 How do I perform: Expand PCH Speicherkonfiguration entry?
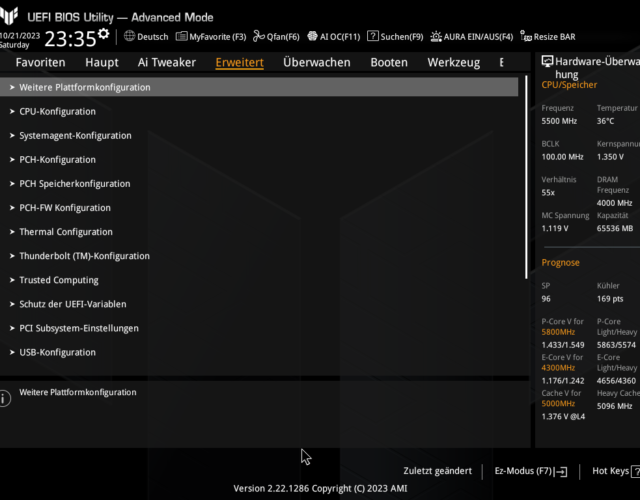point(75,184)
